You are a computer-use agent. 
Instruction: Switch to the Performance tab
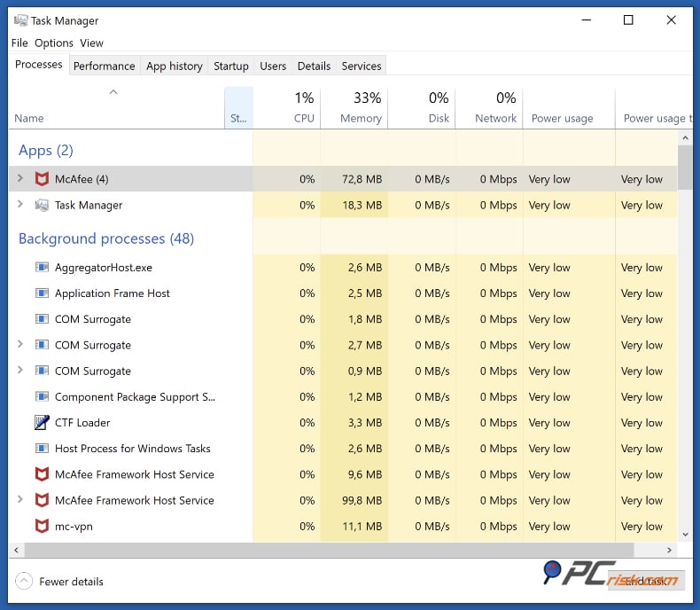tap(104, 66)
